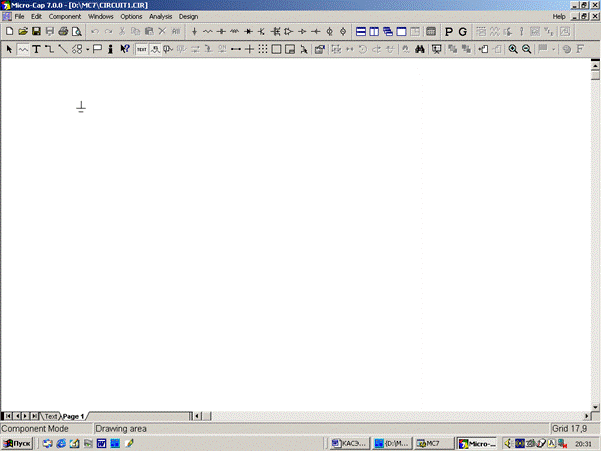Screen dimensions: 601x451
Task: Click the P toolbar button
Action: (449, 32)
